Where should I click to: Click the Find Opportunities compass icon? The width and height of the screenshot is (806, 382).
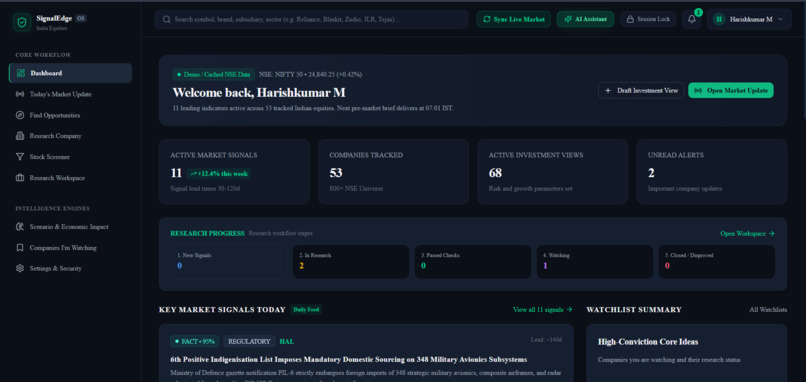[20, 115]
